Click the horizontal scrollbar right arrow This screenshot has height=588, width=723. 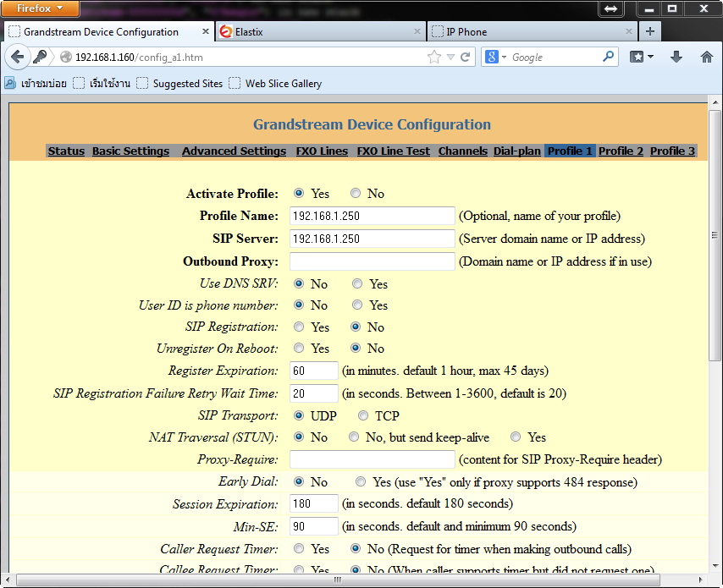point(701,580)
